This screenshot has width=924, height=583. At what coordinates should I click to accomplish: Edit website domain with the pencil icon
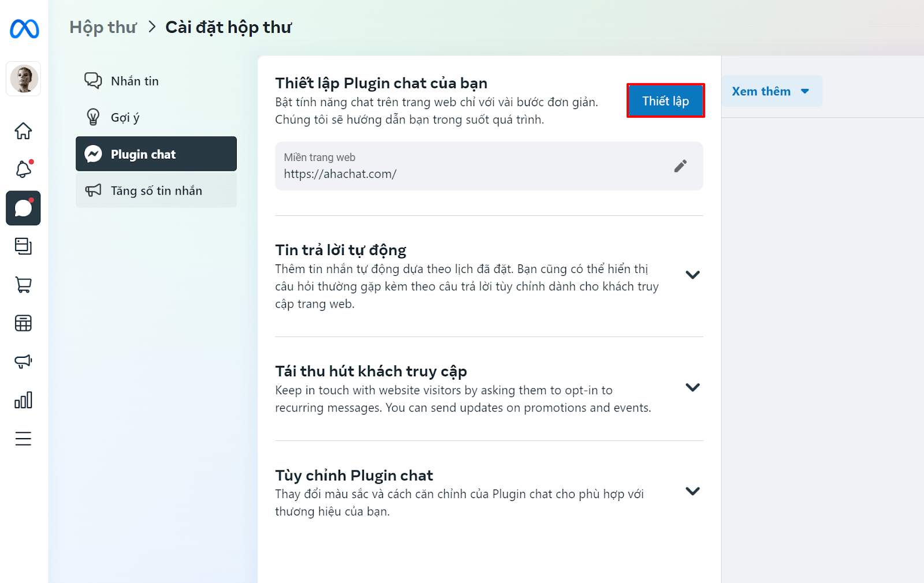pos(681,166)
